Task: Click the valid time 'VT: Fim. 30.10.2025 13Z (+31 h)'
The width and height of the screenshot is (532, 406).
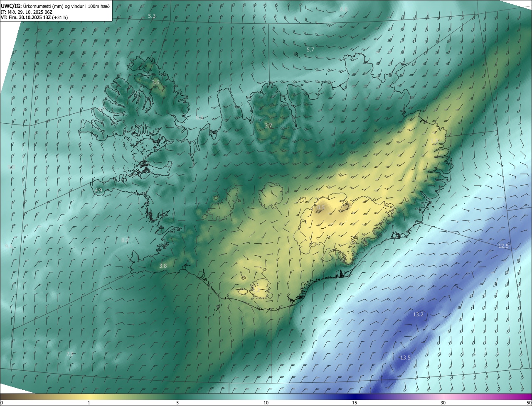Action: point(34,17)
